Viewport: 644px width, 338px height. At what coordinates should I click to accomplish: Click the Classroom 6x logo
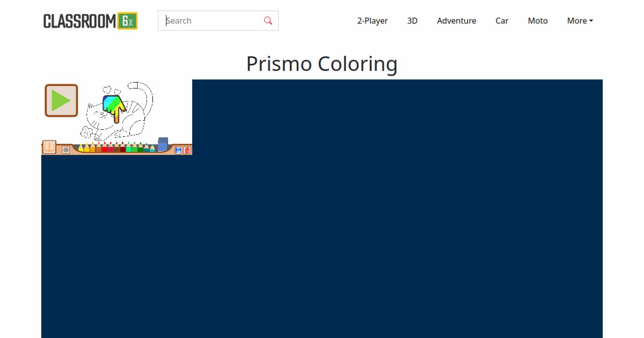point(90,21)
